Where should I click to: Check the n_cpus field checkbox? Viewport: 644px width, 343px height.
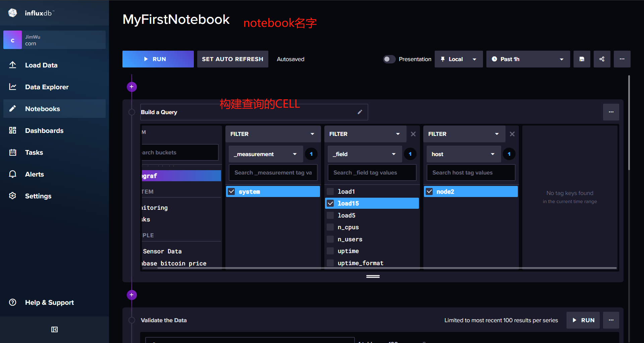click(330, 227)
